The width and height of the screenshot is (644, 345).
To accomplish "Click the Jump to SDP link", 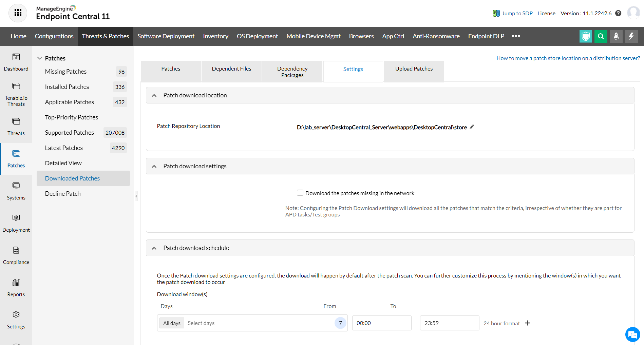I will point(517,13).
